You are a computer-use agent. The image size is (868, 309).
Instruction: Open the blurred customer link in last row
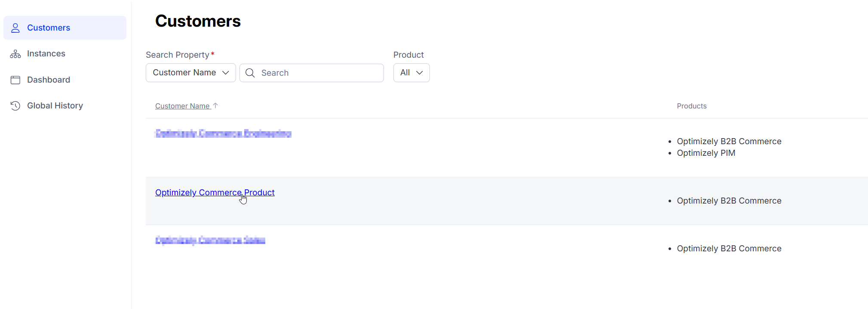tap(210, 241)
